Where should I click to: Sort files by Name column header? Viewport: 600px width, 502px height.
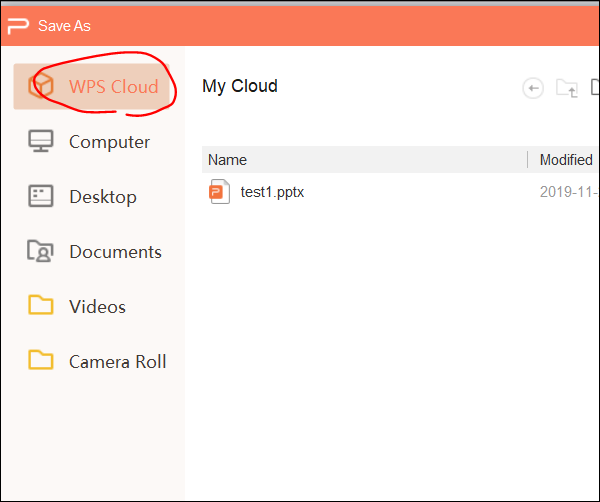[x=364, y=160]
